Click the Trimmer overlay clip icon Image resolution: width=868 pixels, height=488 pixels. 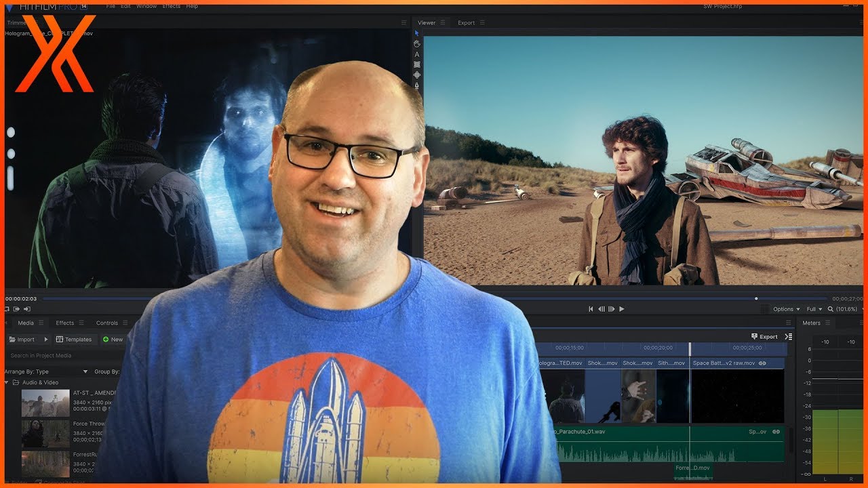(26, 309)
